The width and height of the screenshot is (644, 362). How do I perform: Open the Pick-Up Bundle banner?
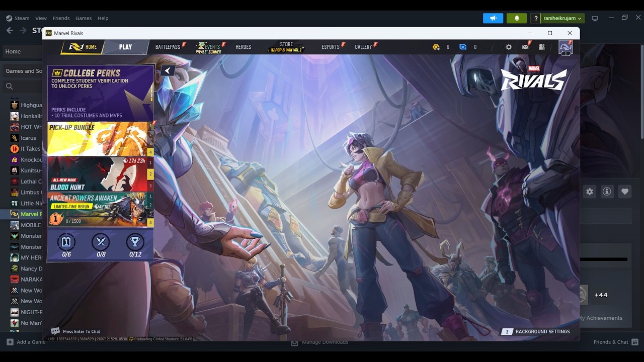97,139
